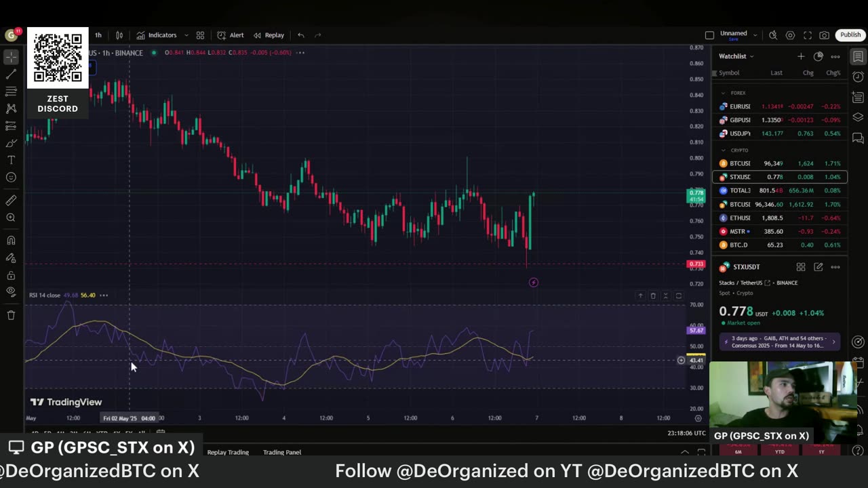868x488 pixels.
Task: Open the Indicators menu
Action: click(157, 35)
